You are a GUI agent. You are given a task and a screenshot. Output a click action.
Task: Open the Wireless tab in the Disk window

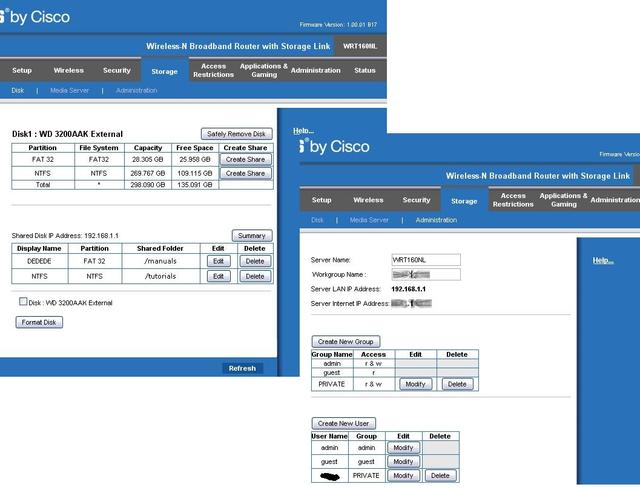click(69, 70)
